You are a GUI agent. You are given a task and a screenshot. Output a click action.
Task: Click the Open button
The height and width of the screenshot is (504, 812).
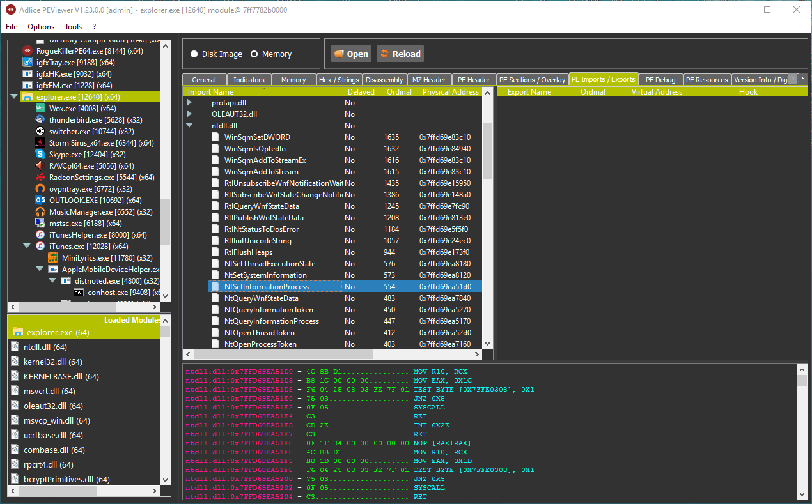tap(351, 54)
